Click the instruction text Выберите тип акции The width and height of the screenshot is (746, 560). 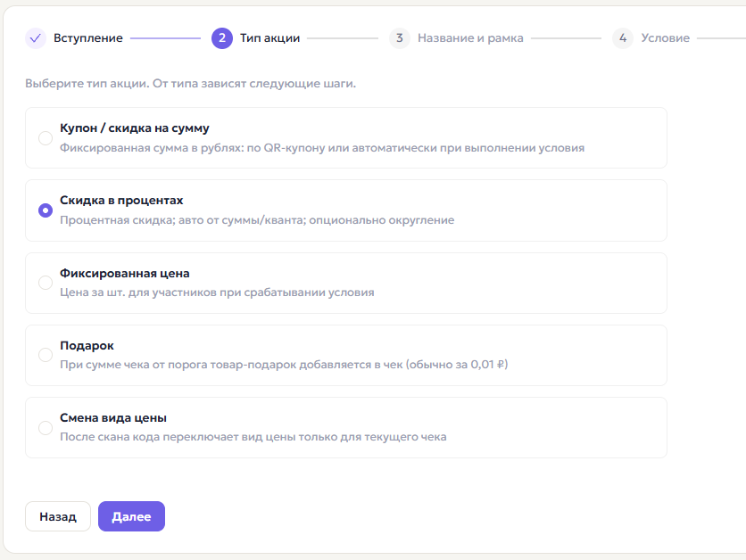190,83
